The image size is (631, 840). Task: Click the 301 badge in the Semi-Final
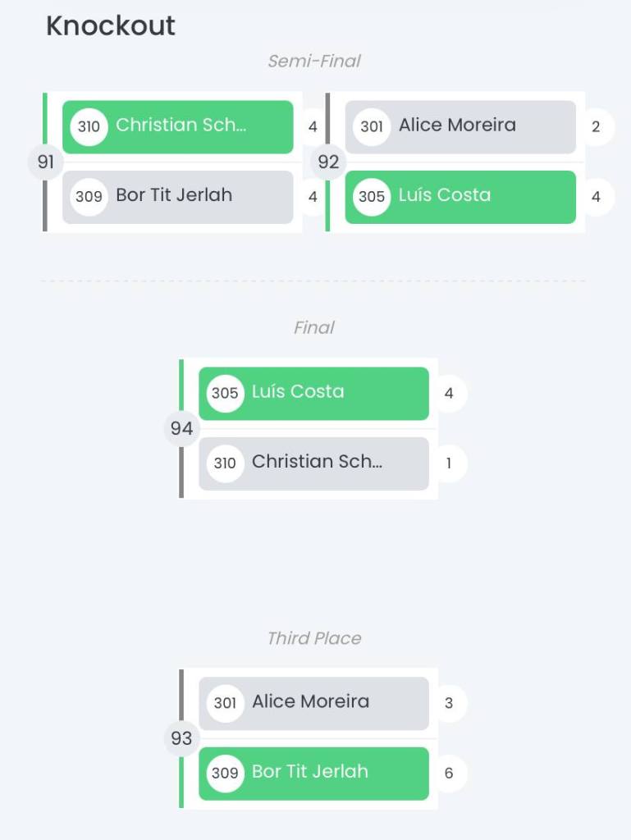pos(372,127)
